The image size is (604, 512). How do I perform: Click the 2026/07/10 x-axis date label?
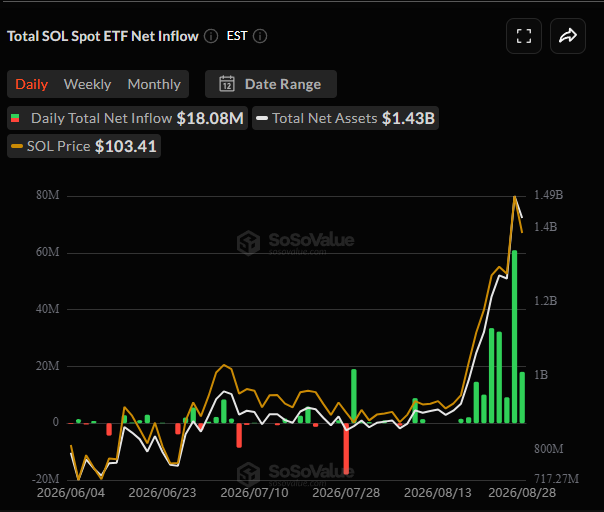pyautogui.click(x=254, y=493)
